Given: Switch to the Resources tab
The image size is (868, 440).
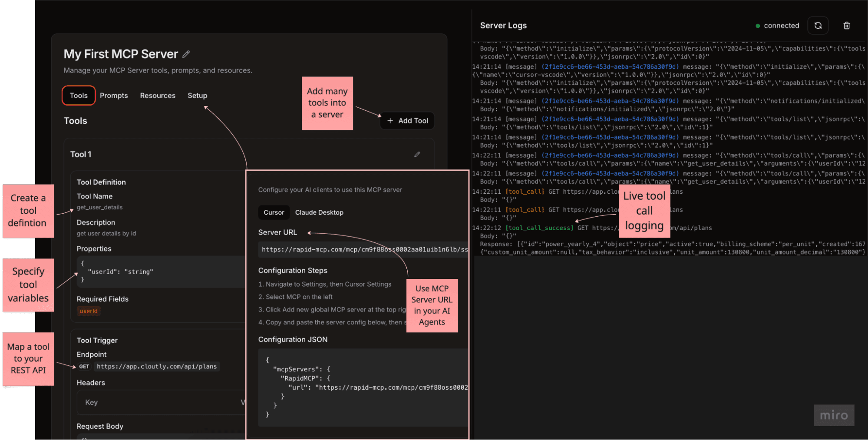Looking at the screenshot, I should click(x=158, y=96).
